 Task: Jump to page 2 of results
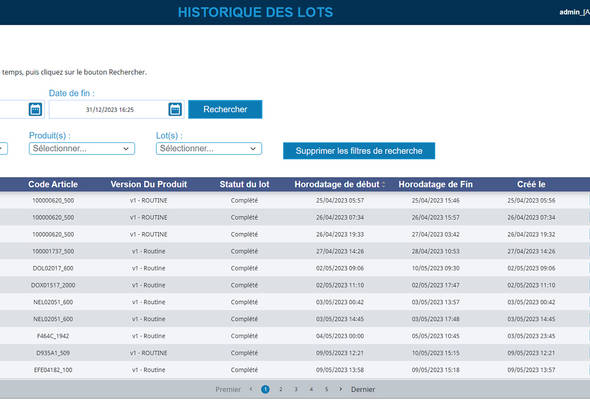coord(281,389)
